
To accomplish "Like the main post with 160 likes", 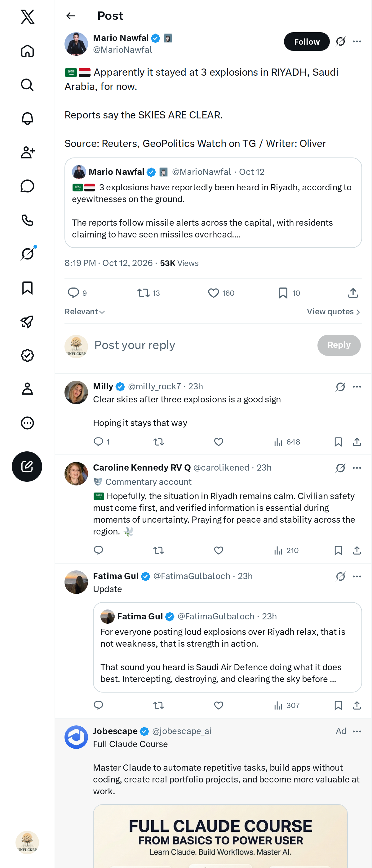I will point(221,293).
